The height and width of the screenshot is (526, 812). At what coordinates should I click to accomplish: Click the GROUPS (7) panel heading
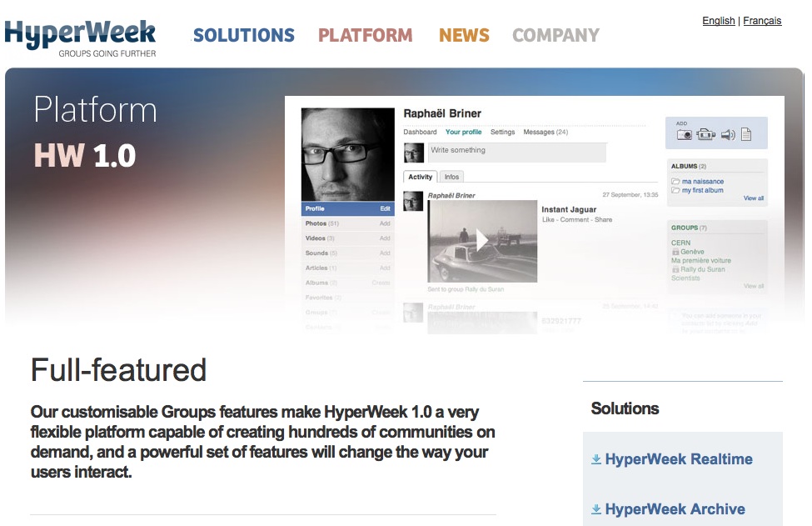tap(690, 228)
